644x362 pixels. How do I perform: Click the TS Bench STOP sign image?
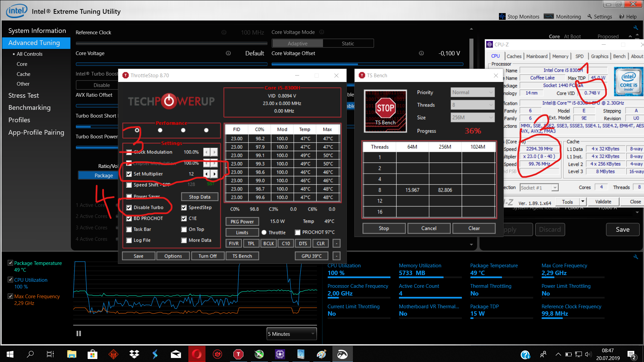pos(385,111)
